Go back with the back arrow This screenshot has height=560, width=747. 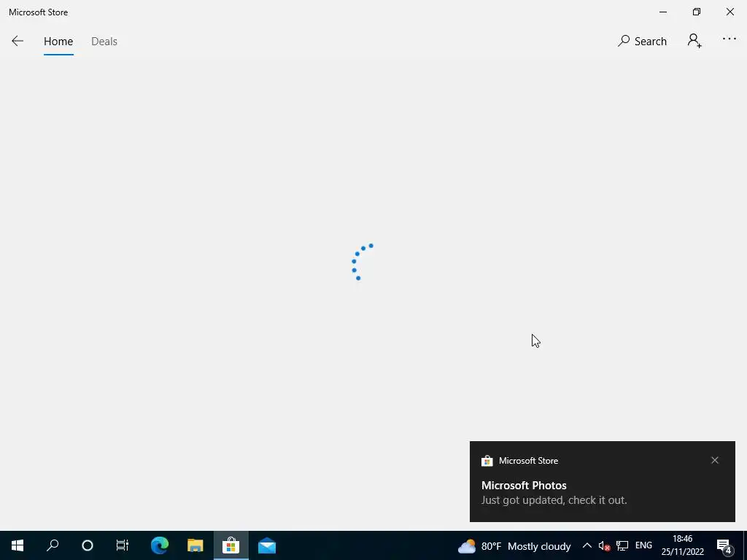pos(18,41)
